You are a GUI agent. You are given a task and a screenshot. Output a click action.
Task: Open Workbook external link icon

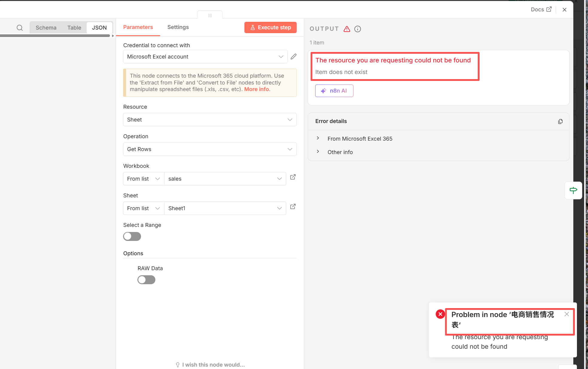pyautogui.click(x=293, y=177)
